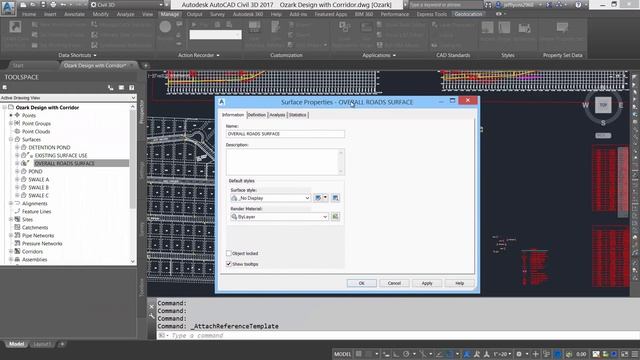Select the POND surface in Toolspace
The image size is (640, 360).
pyautogui.click(x=35, y=171)
